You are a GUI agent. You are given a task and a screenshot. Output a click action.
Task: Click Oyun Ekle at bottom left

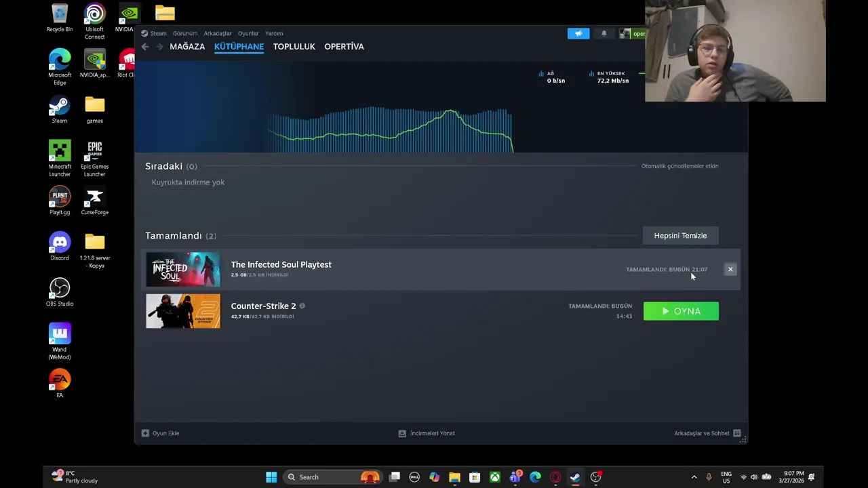(x=161, y=433)
